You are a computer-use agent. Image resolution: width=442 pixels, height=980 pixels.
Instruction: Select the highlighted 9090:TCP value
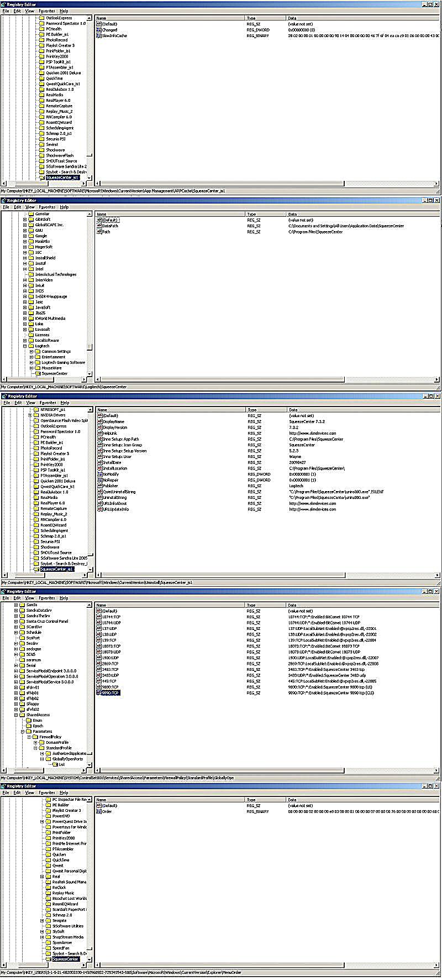click(x=110, y=692)
